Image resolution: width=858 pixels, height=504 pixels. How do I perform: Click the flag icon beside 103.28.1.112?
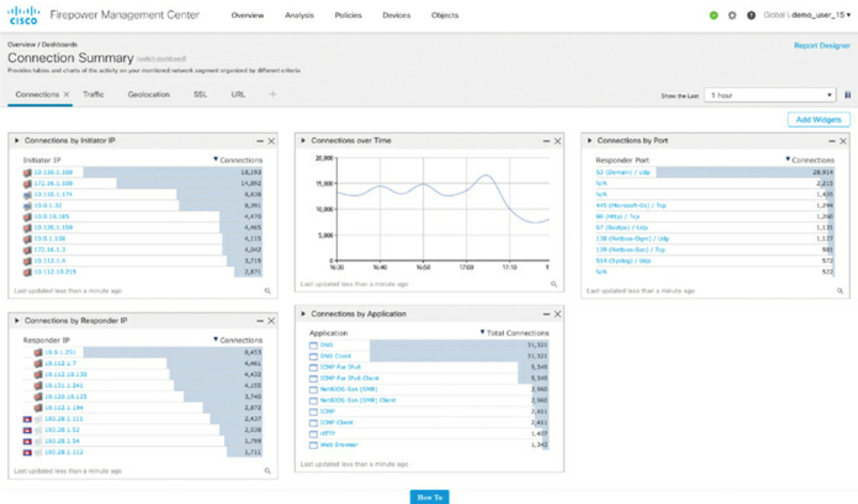click(27, 453)
